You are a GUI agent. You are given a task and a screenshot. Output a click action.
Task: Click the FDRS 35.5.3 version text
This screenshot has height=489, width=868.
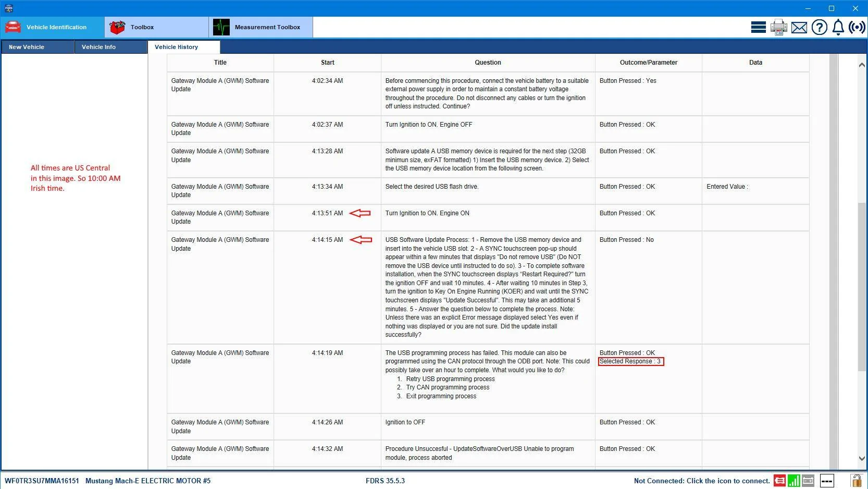(x=385, y=481)
